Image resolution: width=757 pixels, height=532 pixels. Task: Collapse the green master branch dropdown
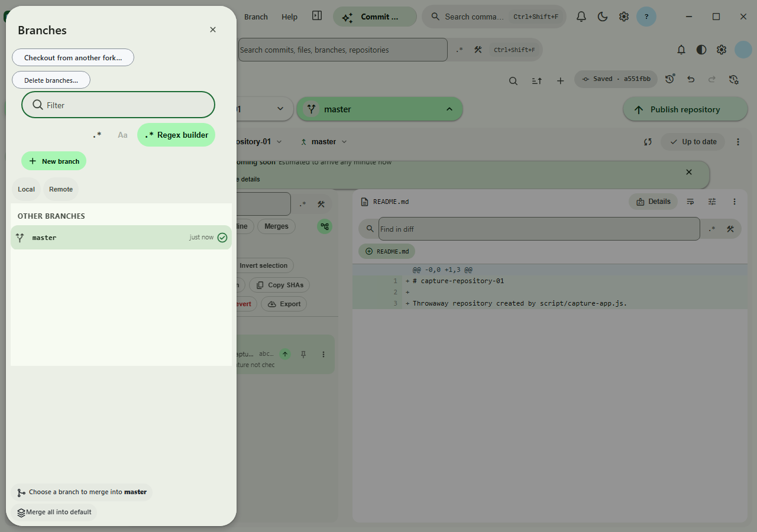[380, 109]
